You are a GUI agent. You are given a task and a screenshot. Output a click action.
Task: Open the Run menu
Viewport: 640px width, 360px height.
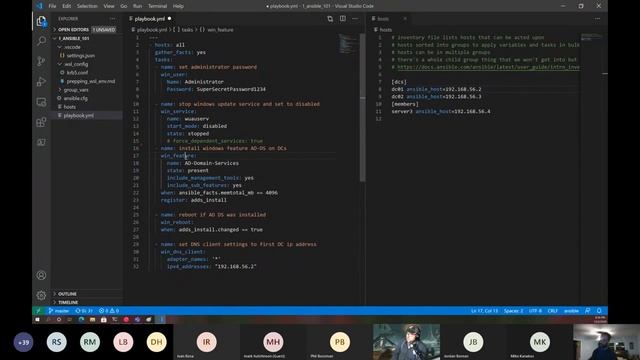point(138,6)
